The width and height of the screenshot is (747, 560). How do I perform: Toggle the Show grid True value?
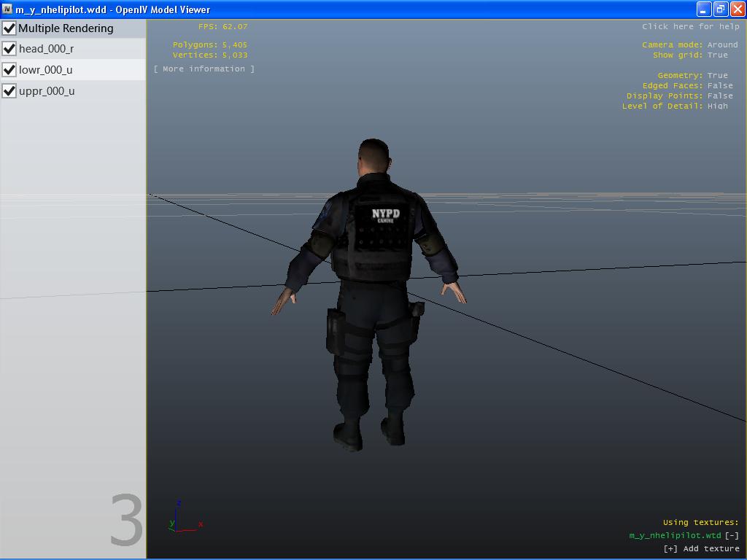pyautogui.click(x=717, y=55)
